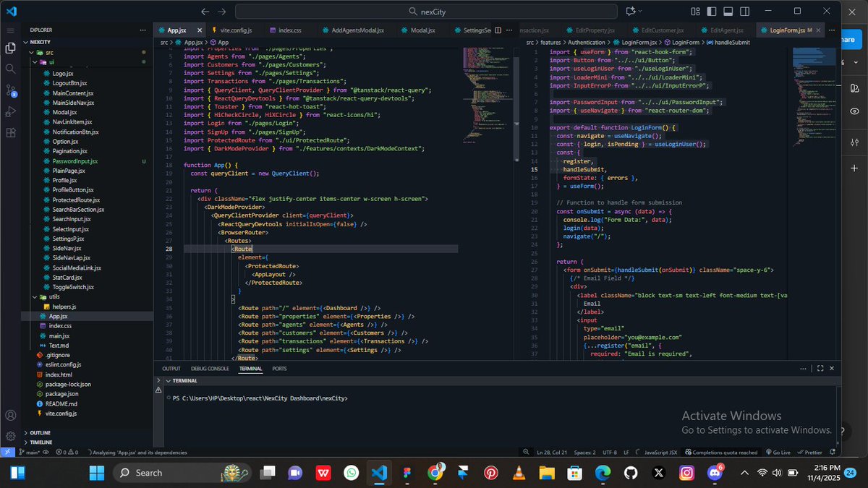This screenshot has width=868, height=488.
Task: Maximize the terminal panel
Action: pos(820,369)
